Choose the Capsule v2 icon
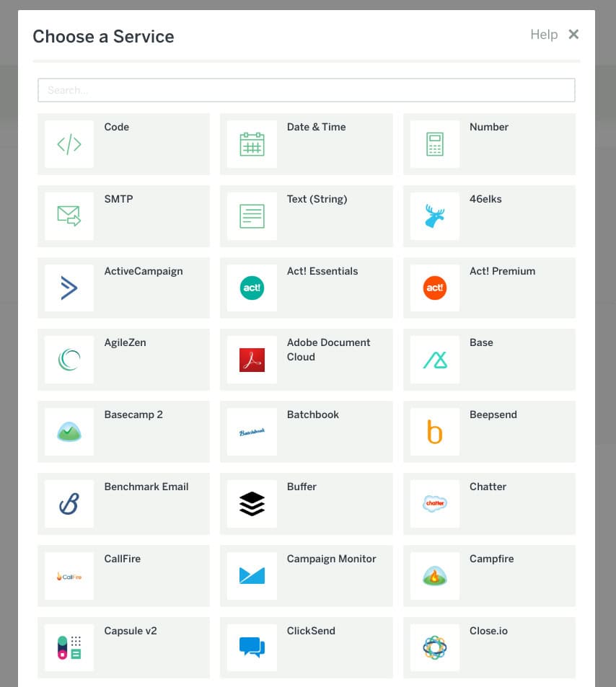 (69, 647)
